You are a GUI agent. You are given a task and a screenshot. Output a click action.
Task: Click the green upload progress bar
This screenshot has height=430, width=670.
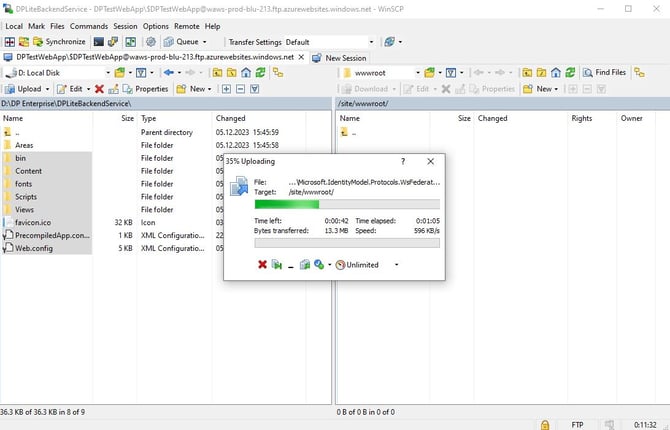[287, 204]
